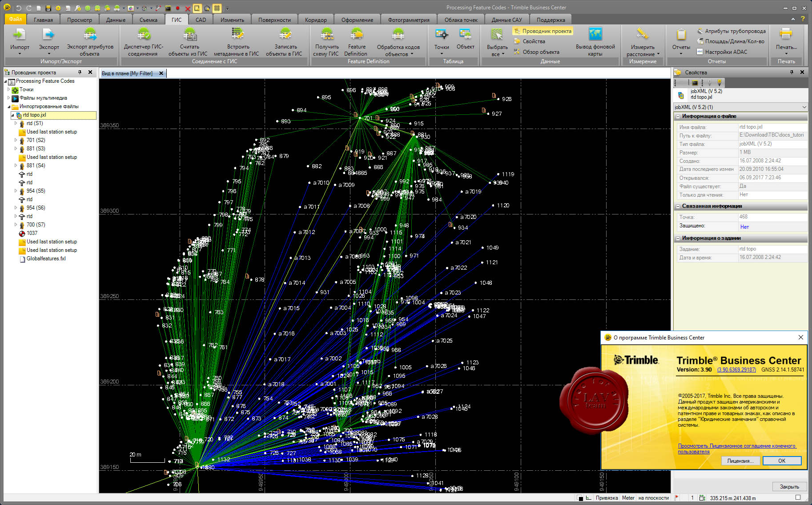Click the Выбрать все icon

(x=497, y=34)
